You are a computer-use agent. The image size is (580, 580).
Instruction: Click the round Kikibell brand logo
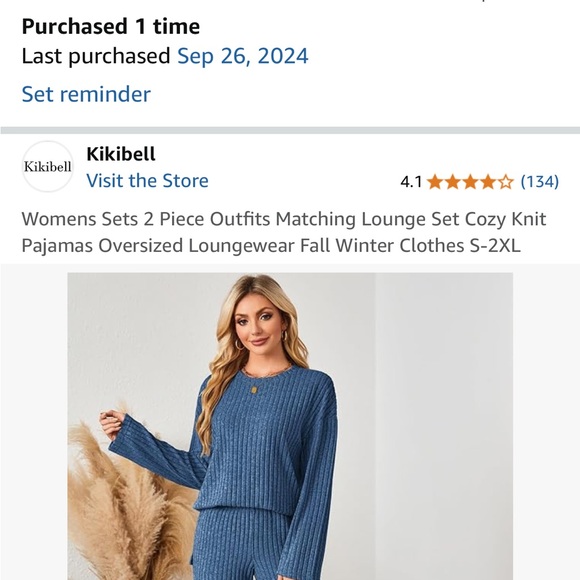click(48, 166)
